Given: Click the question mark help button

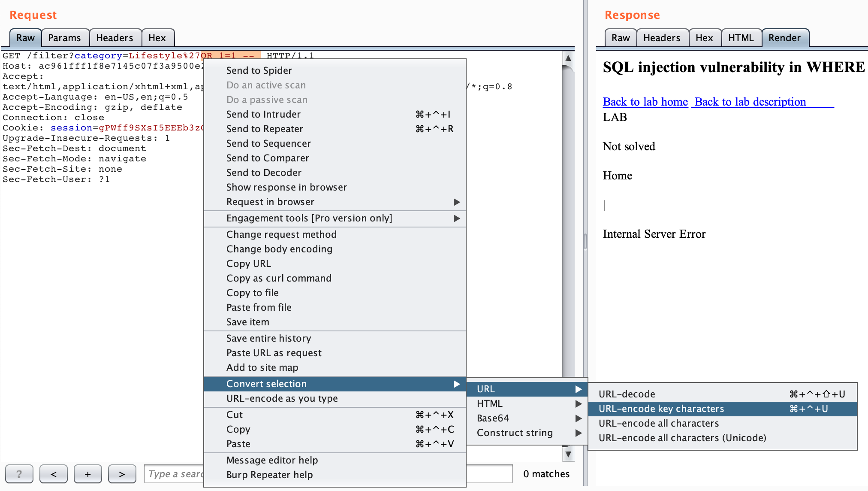Looking at the screenshot, I should point(19,474).
